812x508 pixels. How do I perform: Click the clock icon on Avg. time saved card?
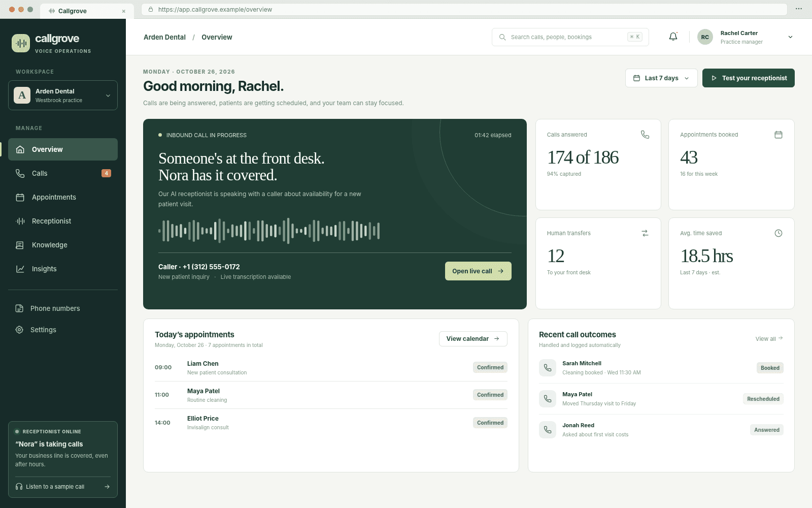point(779,233)
